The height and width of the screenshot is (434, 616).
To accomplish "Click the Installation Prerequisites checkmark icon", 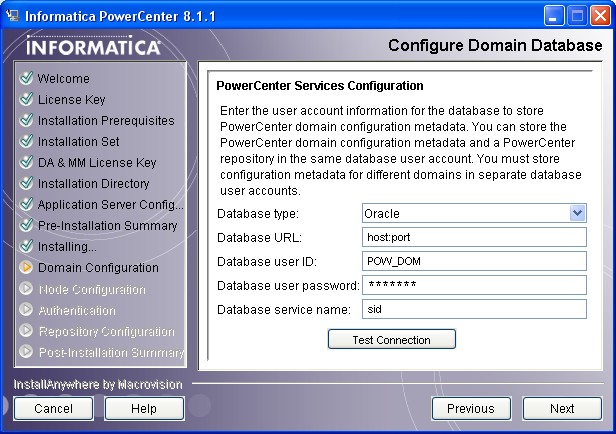I will (x=26, y=120).
